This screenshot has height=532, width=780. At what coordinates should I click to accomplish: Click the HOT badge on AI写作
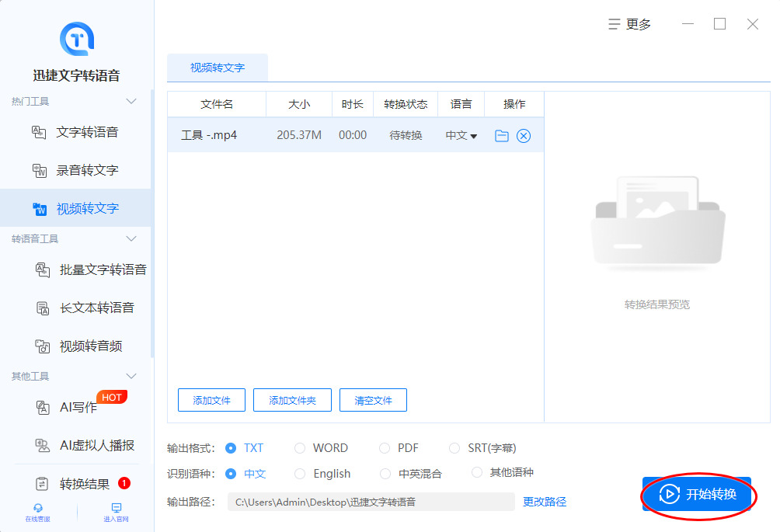click(x=112, y=398)
